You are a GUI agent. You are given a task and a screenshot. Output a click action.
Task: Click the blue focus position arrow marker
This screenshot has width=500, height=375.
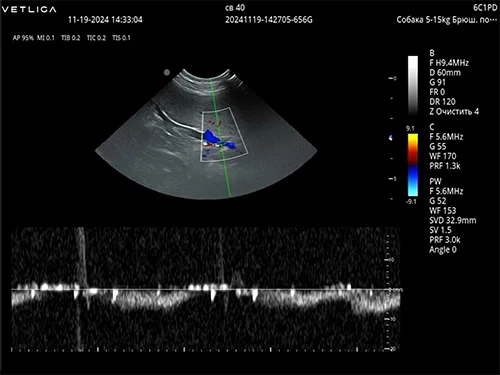tap(391, 138)
